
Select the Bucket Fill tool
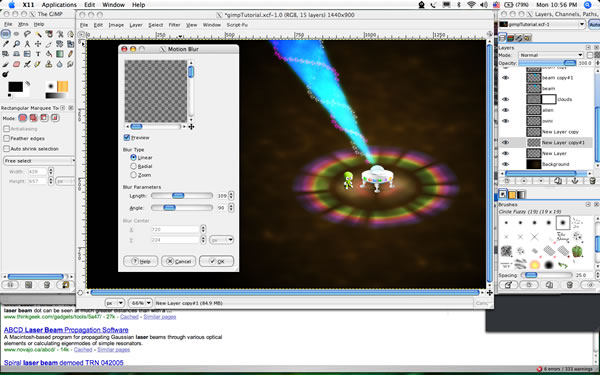point(49,54)
